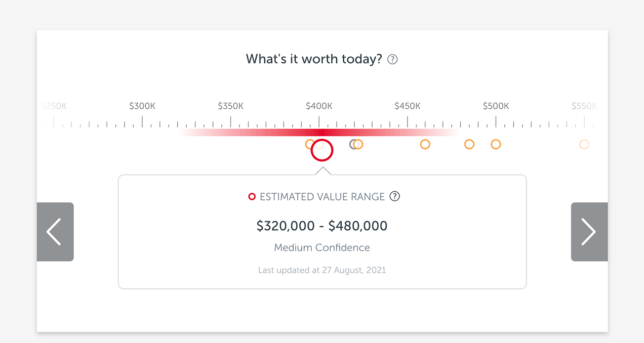Click the $350K tick mark on the scale
The image size is (644, 343).
click(x=230, y=121)
